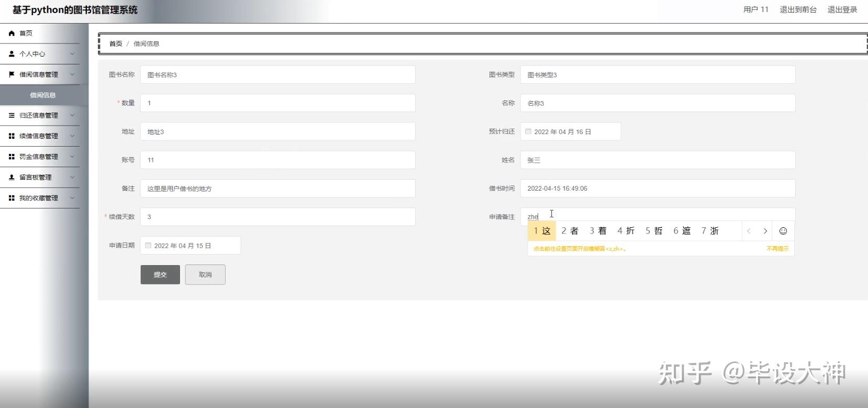The image size is (868, 408).
Task: Open 罚金信息管理 sidebar menu
Action: point(40,157)
